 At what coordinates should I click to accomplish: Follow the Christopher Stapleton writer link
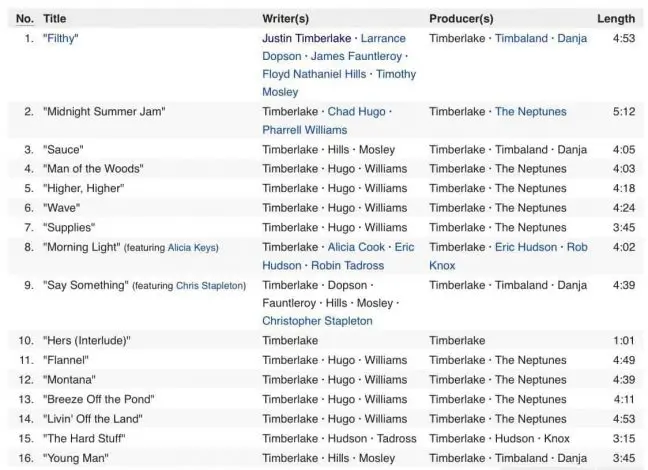pos(317,321)
